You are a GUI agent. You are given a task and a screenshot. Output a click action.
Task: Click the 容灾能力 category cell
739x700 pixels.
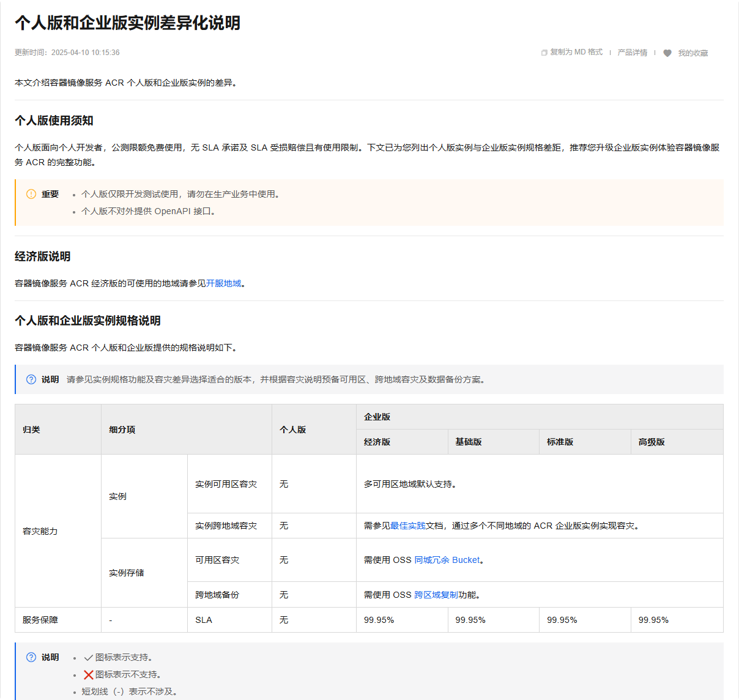click(40, 531)
